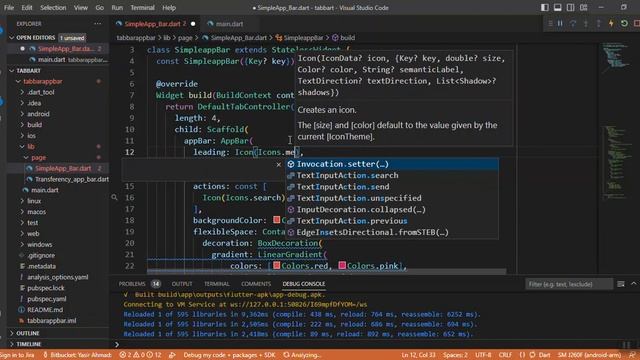Screen dimensions: 640x360
Task: Maximize panel with chevron up icon
Action: [x=633, y=284]
